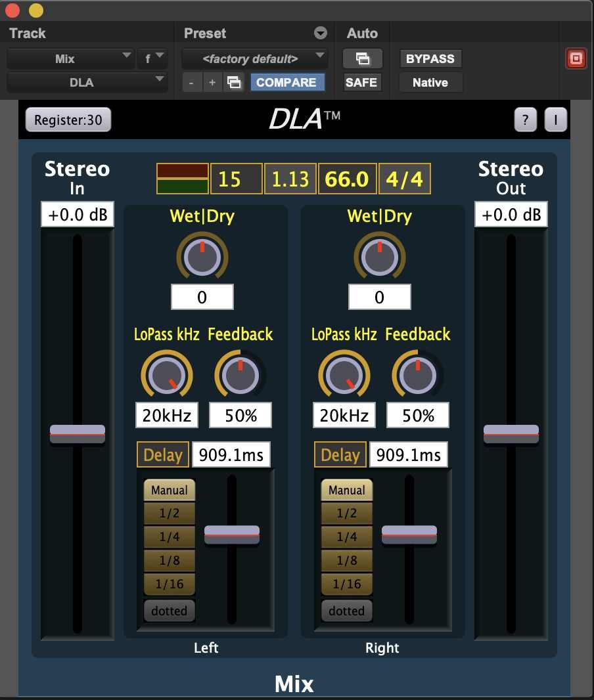
Task: Click the Left LoPass 20kHz value field
Action: click(x=167, y=415)
